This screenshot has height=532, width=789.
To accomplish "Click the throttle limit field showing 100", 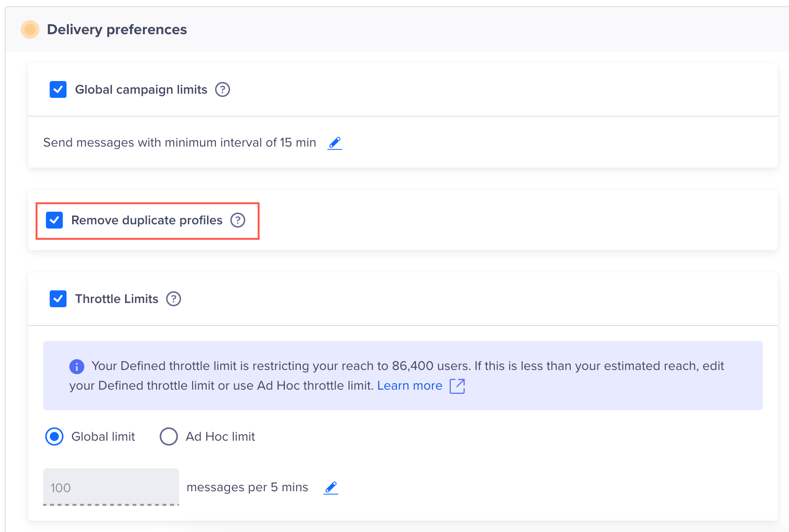I will click(111, 487).
